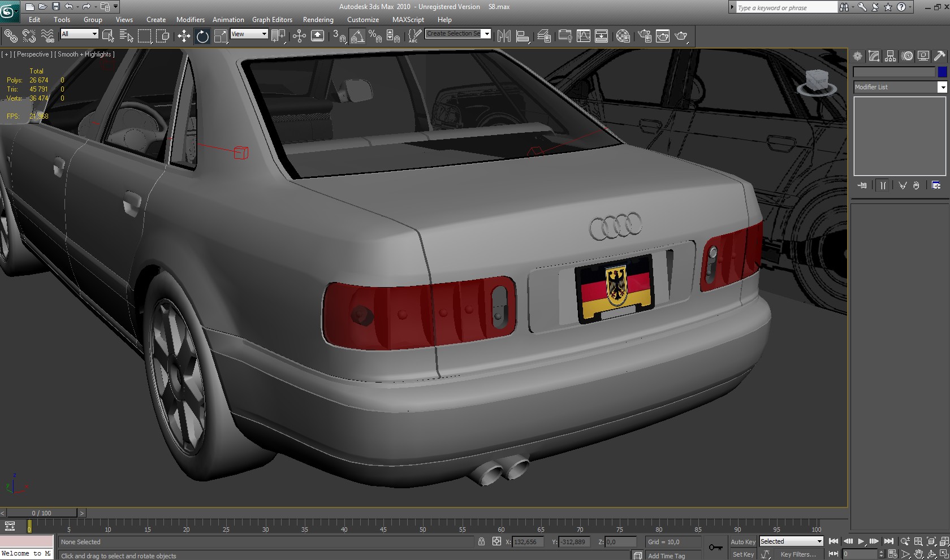This screenshot has width=950, height=560.
Task: Open the Render Setup dialog
Action: coord(644,37)
